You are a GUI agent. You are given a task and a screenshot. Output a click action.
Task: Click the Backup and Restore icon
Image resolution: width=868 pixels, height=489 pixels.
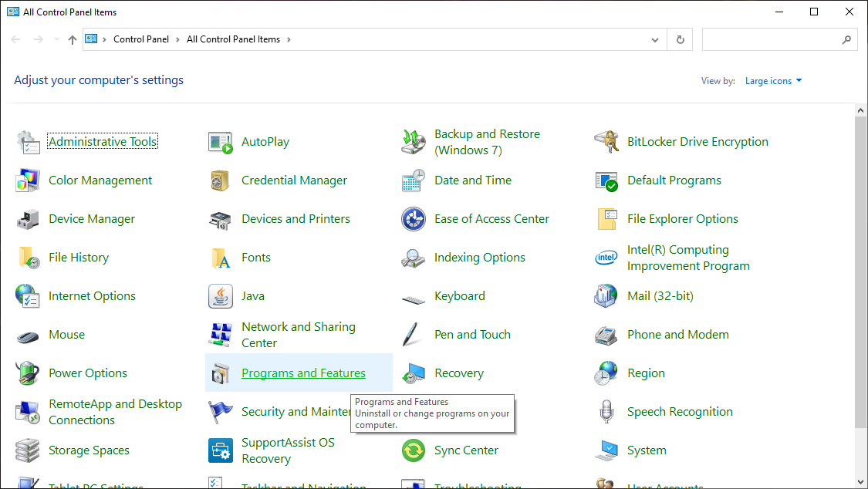click(x=414, y=142)
